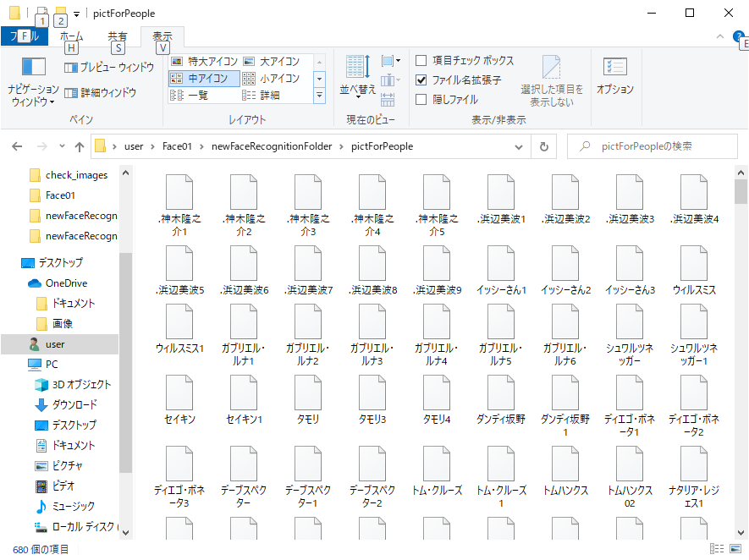749x560 pixels.
Task: Select the Medium icons (中アイコン) layout
Action: click(x=203, y=79)
